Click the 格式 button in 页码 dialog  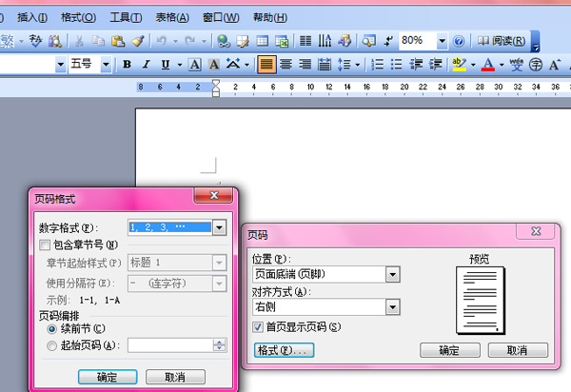point(285,350)
